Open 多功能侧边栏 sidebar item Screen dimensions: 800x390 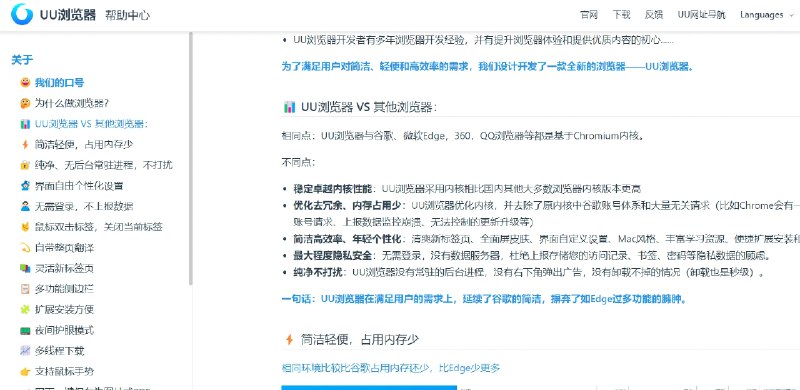pos(64,289)
